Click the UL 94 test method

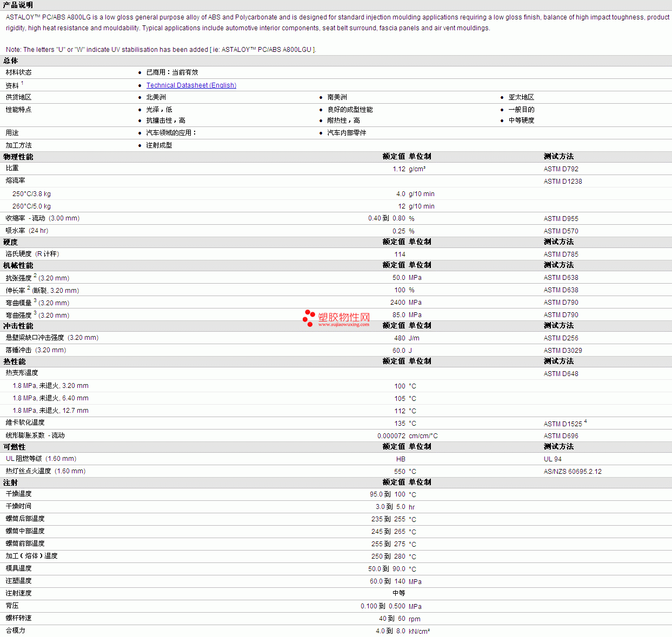pyautogui.click(x=553, y=459)
